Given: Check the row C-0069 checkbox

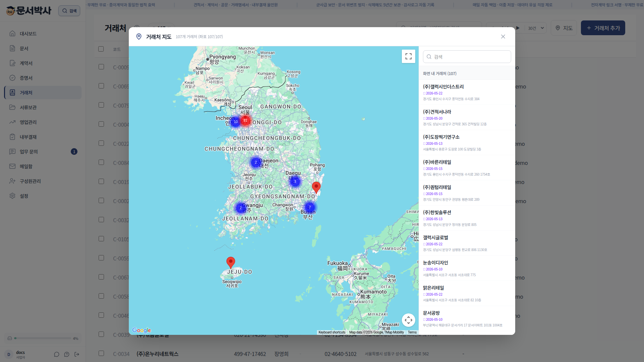Looking at the screenshot, I should [101, 86].
